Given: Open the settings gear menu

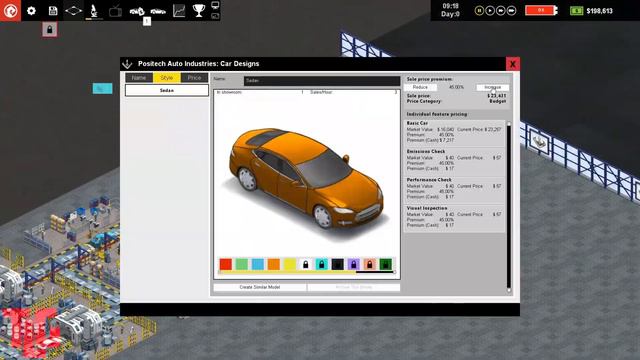Looking at the screenshot, I should tap(31, 11).
